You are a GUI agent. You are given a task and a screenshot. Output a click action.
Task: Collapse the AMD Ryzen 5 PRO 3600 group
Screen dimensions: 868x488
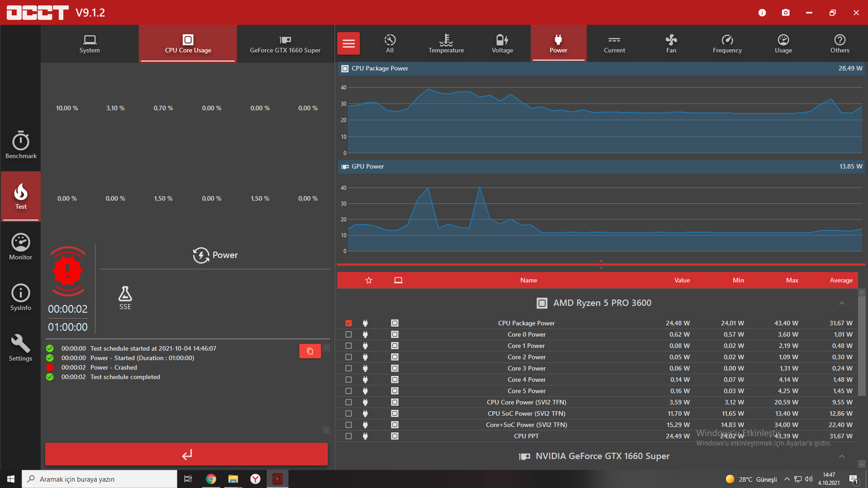click(841, 303)
